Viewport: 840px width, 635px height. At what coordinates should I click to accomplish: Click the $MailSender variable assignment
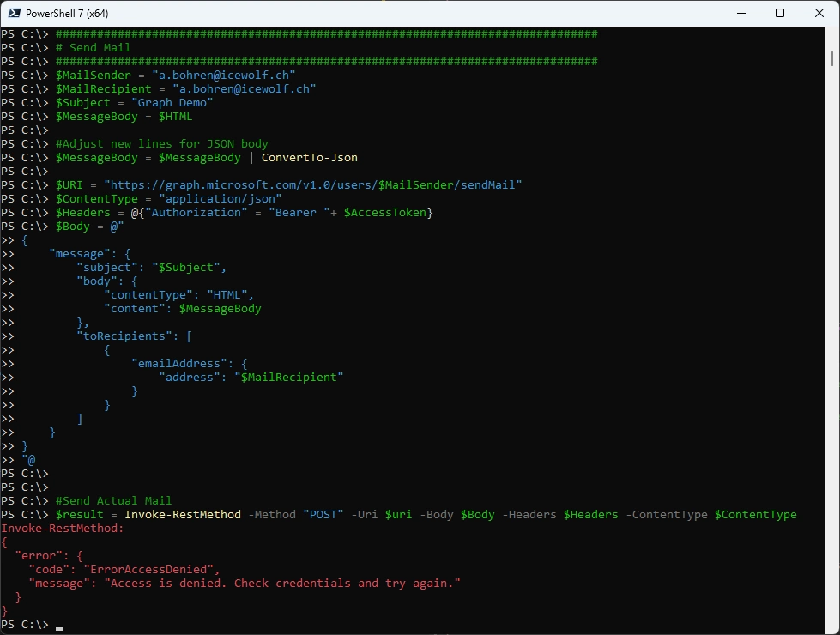[93, 75]
